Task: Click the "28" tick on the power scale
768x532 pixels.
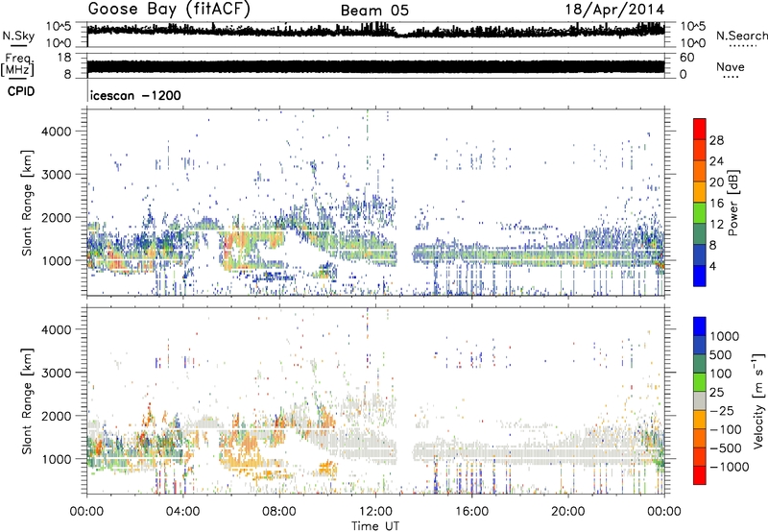Action: pos(716,140)
